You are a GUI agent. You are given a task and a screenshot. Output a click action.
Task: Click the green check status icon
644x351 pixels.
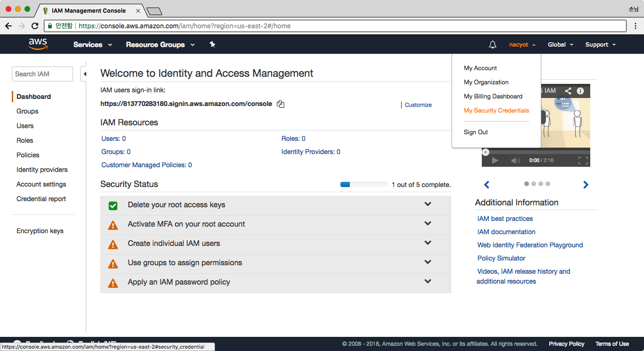pos(113,205)
